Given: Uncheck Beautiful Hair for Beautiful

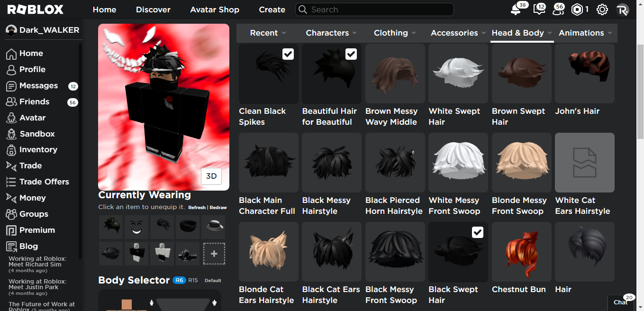Looking at the screenshot, I should (x=351, y=54).
